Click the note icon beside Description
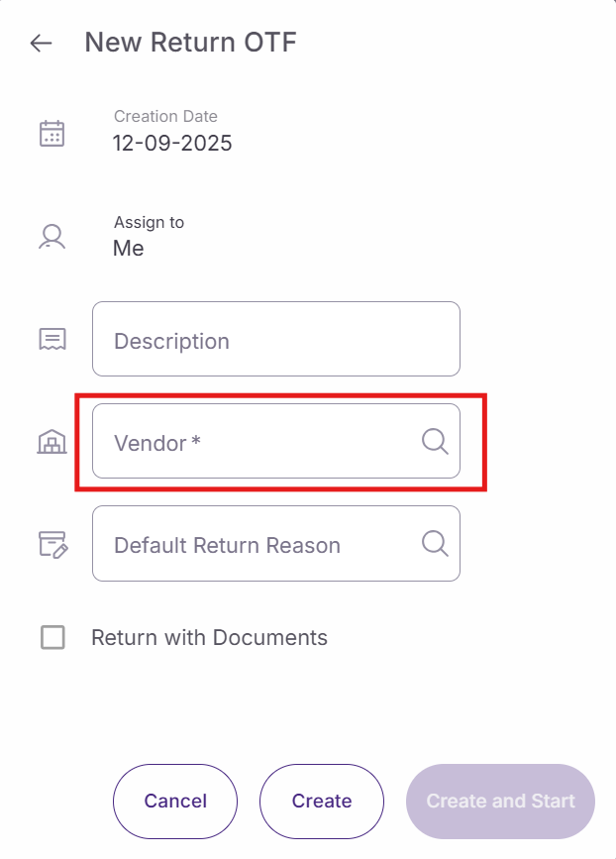 [x=51, y=340]
